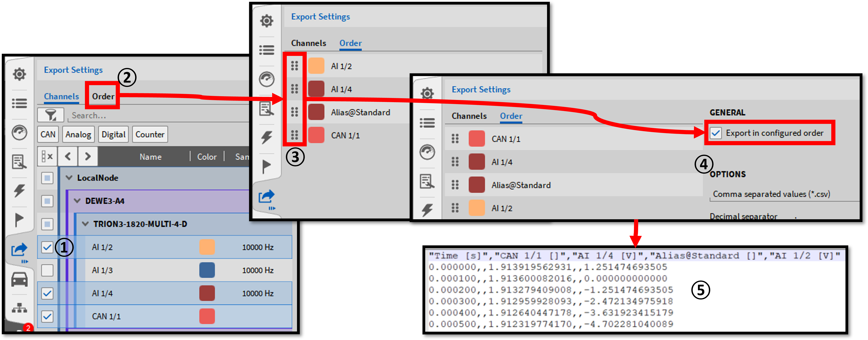The image size is (868, 340).
Task: Click the drag handle beside AI 1/2 in middle panel
Action: (294, 66)
